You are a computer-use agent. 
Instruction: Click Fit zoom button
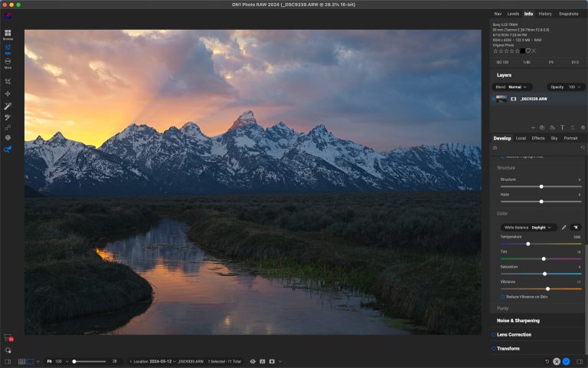click(49, 362)
